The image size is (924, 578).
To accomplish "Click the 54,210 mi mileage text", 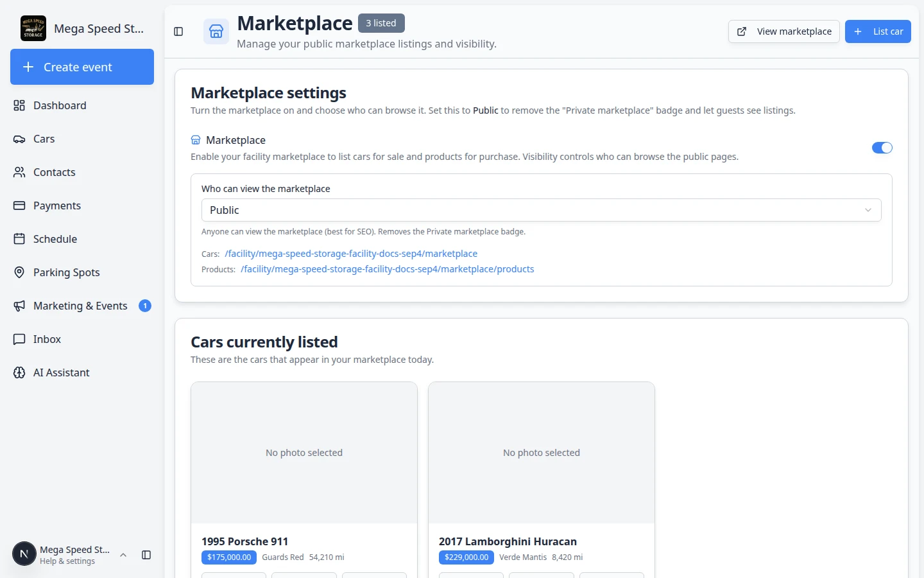I will click(327, 557).
